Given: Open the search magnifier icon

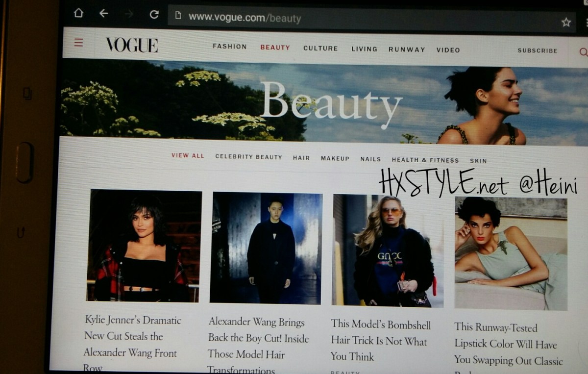Looking at the screenshot, I should pos(583,51).
